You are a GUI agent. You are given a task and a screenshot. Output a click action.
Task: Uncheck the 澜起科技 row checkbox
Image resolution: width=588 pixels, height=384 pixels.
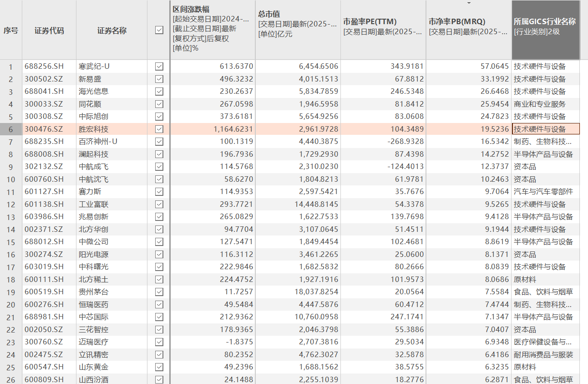click(159, 154)
